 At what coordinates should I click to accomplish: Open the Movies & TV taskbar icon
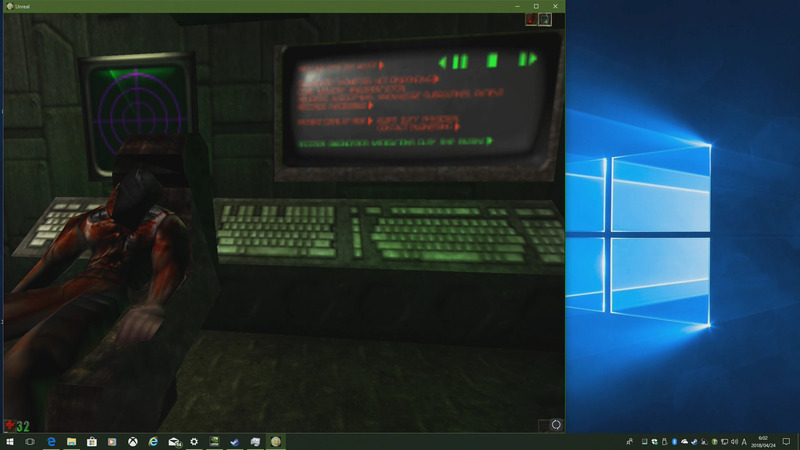(x=112, y=442)
